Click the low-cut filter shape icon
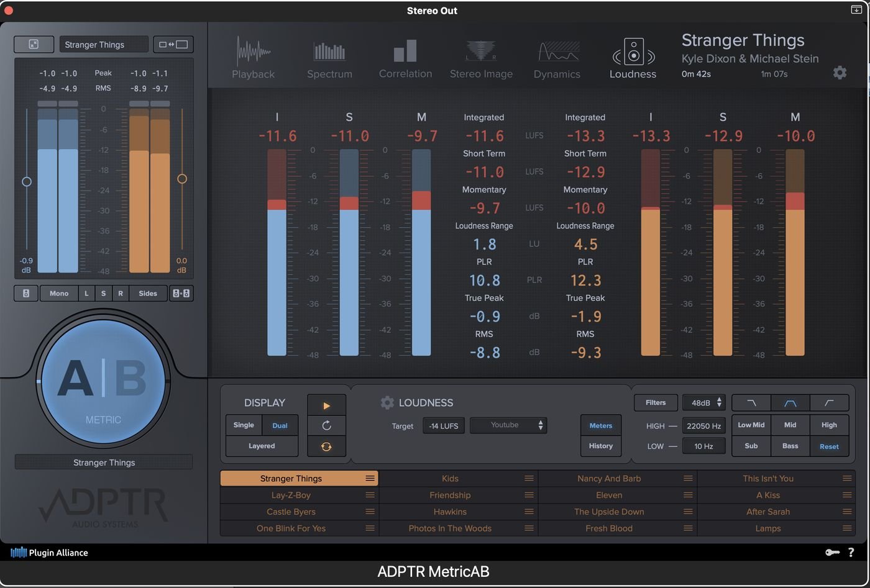870x588 pixels. (829, 402)
